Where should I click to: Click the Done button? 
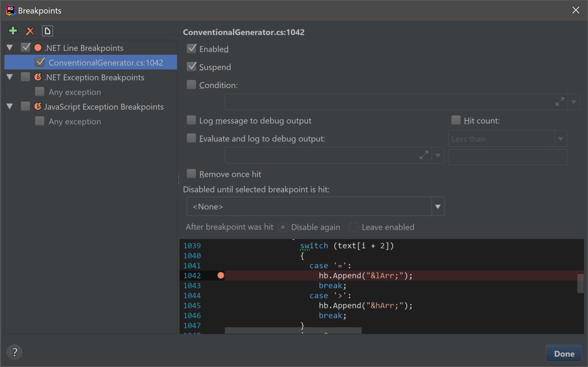pos(564,353)
